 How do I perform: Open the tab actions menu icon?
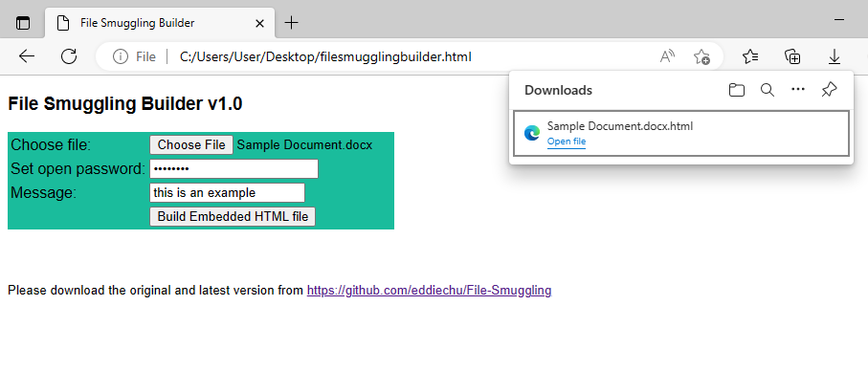coord(23,23)
